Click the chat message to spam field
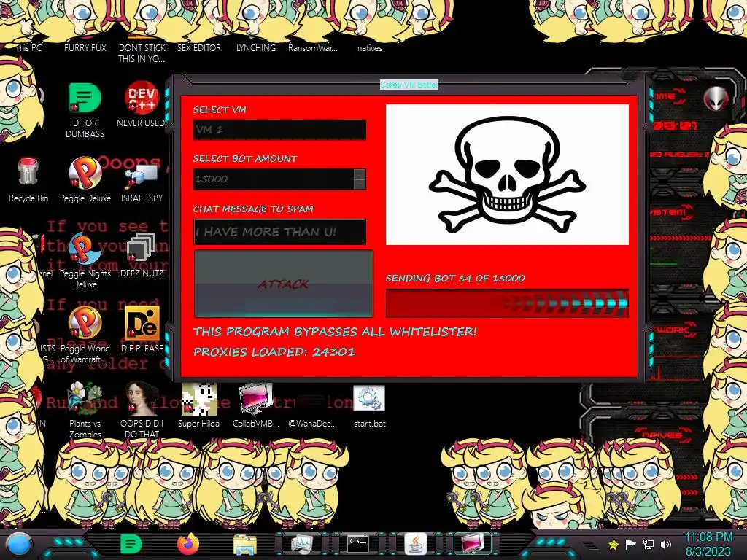This screenshot has width=747, height=560. 279,232
